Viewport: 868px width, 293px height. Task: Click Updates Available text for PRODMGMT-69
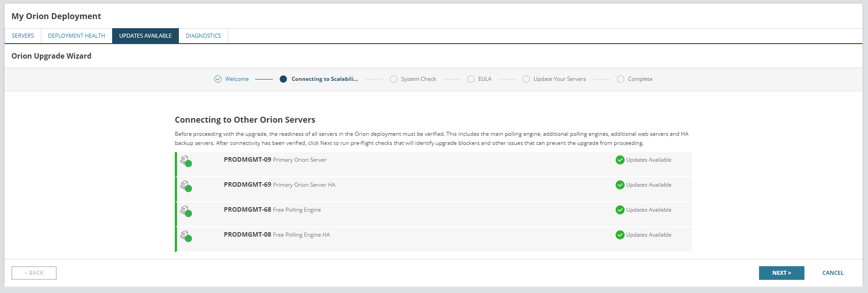649,185
